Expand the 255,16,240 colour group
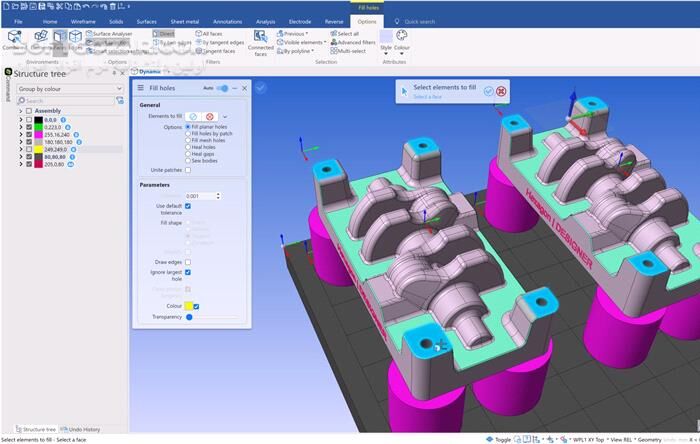Screen dimensions: 700x444 pos(21,134)
